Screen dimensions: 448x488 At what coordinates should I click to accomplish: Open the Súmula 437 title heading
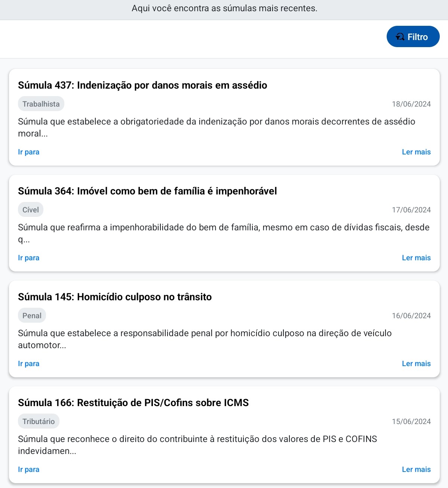(142, 85)
